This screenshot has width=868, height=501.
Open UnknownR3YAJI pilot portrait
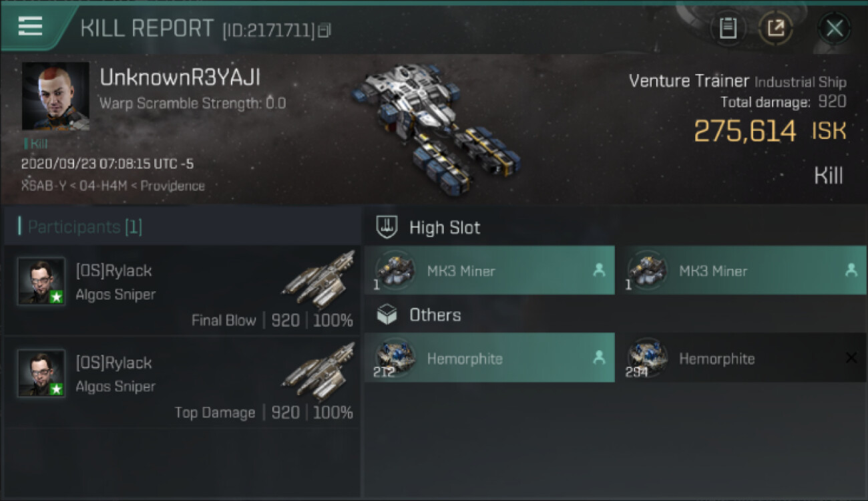[55, 96]
